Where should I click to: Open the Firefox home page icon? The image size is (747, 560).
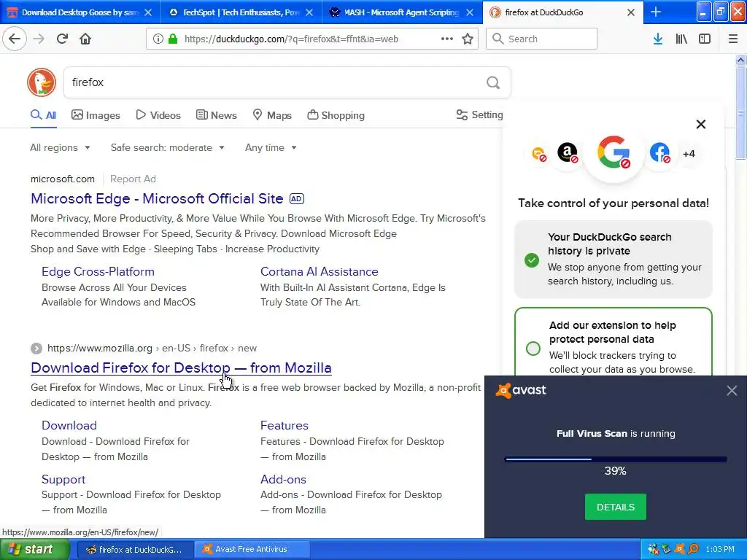85,39
